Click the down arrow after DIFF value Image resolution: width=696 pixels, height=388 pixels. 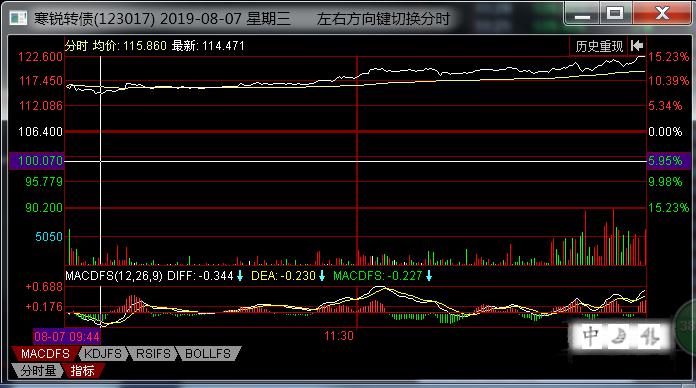[240, 276]
